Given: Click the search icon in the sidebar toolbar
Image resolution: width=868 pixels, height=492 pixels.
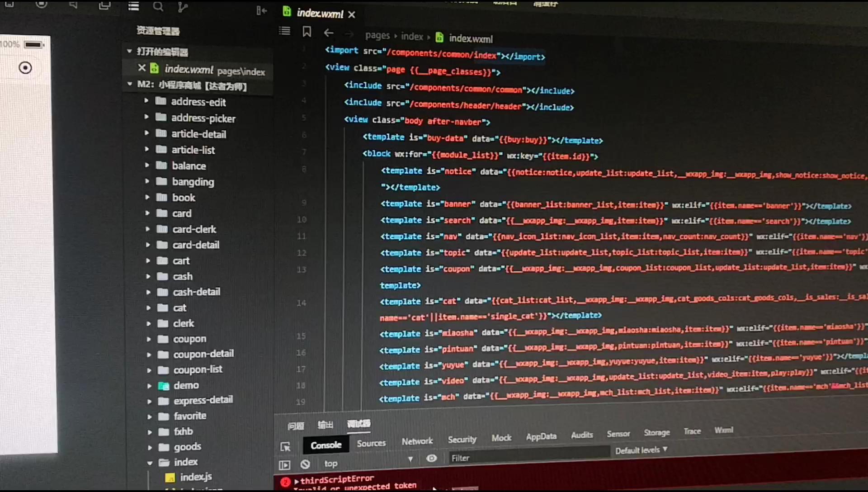Looking at the screenshot, I should 158,6.
